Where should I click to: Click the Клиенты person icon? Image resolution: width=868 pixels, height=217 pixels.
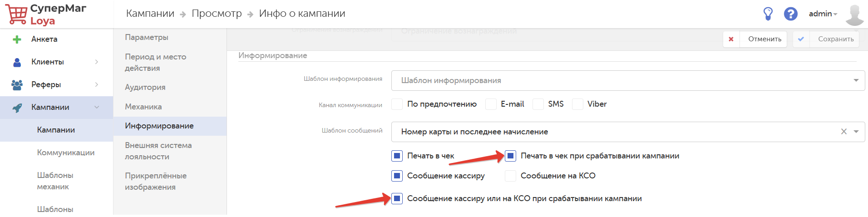pyautogui.click(x=17, y=62)
